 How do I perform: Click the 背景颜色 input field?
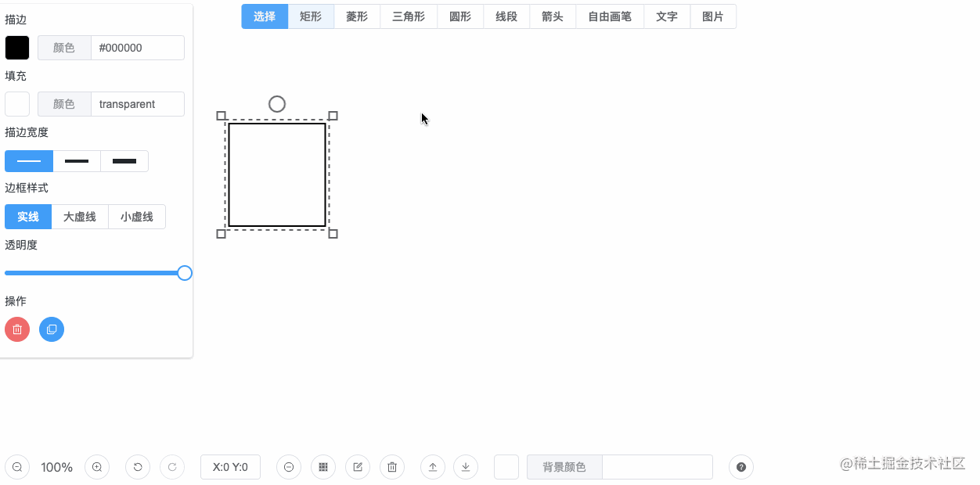click(658, 467)
